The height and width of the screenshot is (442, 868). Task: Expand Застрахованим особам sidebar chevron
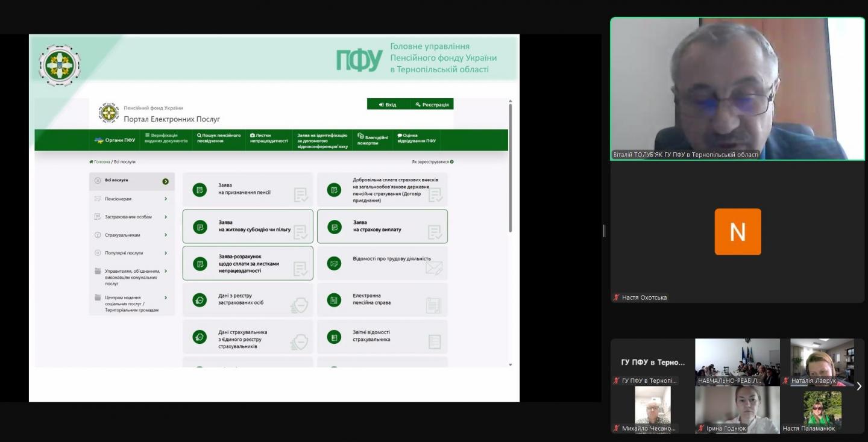pyautogui.click(x=166, y=217)
